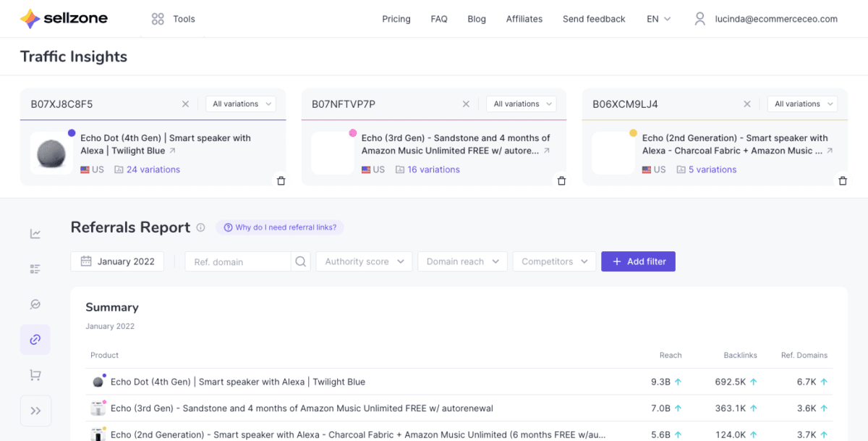Expand the Domain reach filter
Viewport: 868px width, 441px height.
click(x=462, y=261)
